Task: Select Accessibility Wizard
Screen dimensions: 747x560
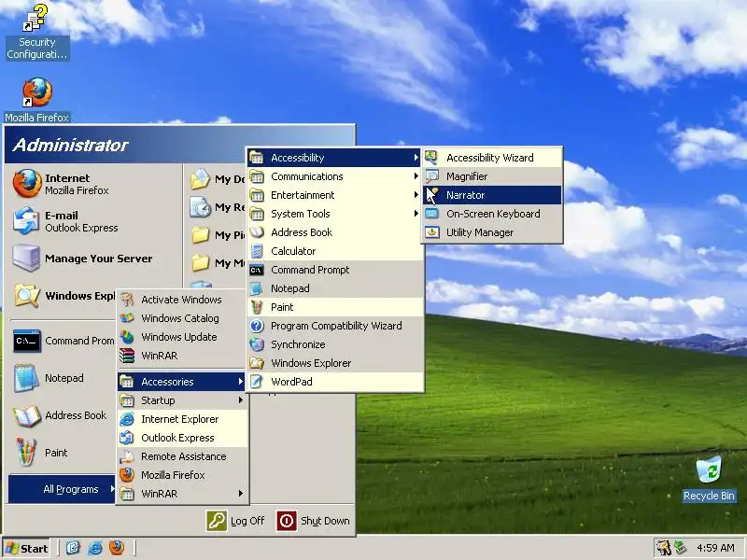Action: click(x=492, y=158)
